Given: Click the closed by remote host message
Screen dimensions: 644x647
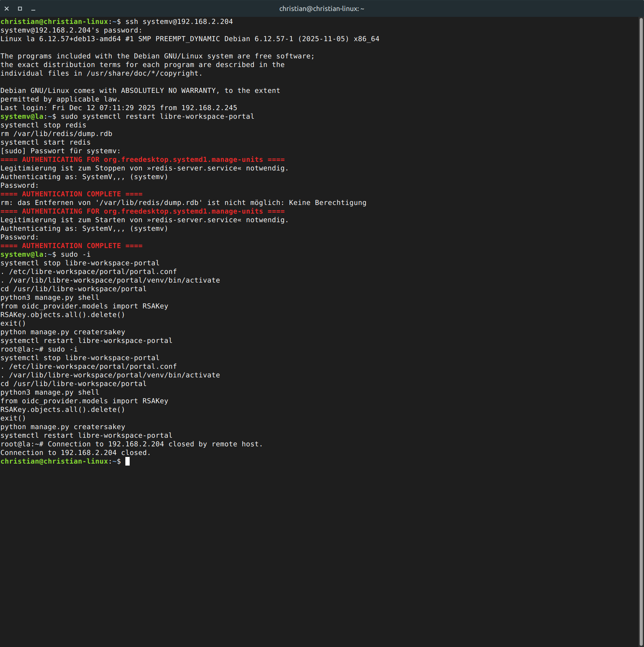Looking at the screenshot, I should pyautogui.click(x=155, y=444).
